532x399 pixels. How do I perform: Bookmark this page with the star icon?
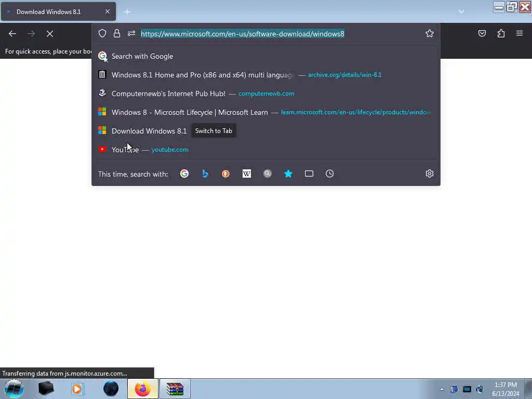pyautogui.click(x=430, y=33)
